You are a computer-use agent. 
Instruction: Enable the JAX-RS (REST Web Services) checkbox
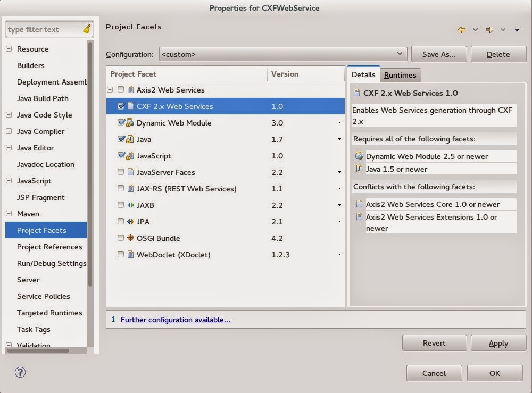tap(120, 188)
